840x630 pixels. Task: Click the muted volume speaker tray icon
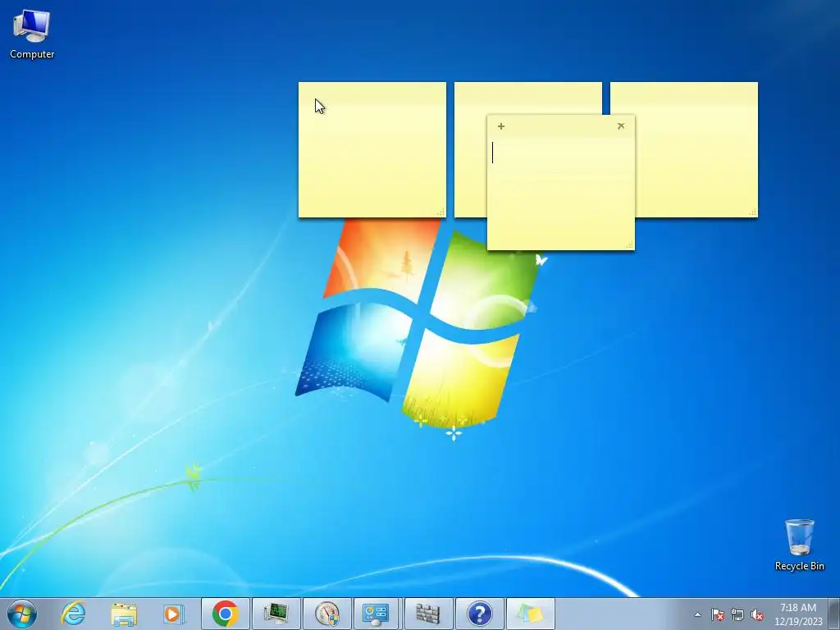point(757,614)
